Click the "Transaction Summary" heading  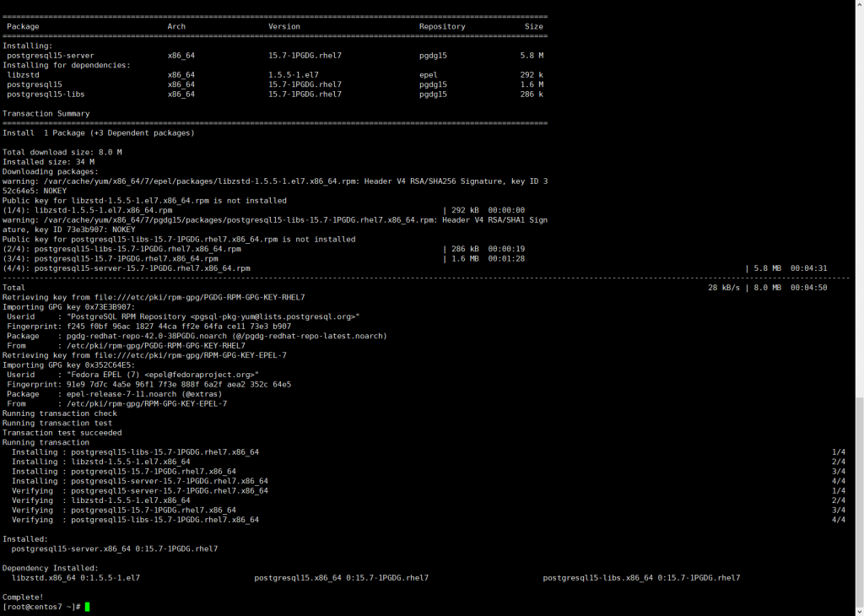46,114
